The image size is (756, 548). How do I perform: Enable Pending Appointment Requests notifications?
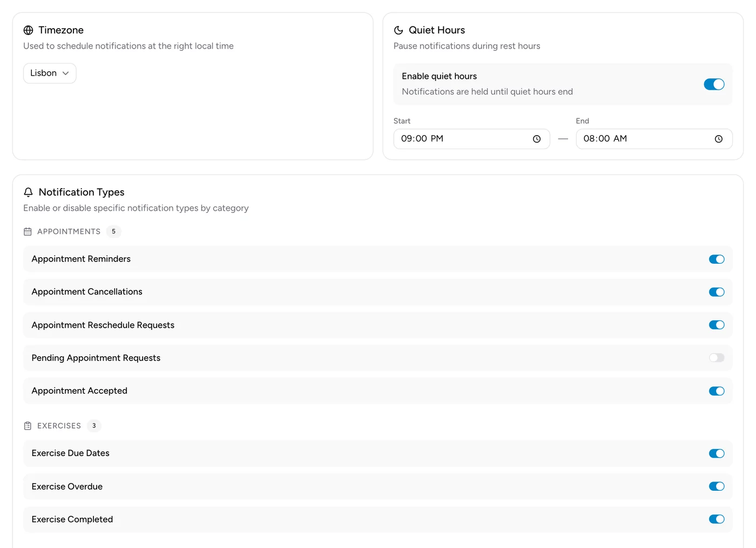pyautogui.click(x=717, y=358)
